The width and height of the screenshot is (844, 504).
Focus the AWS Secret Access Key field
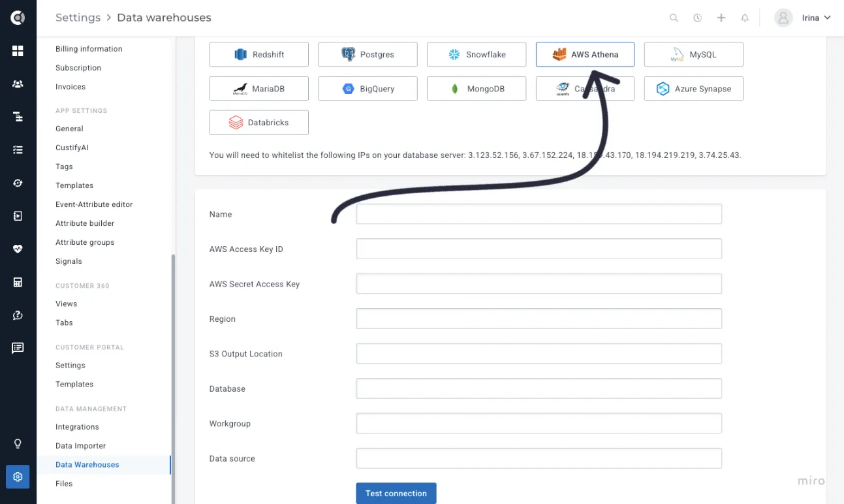[x=539, y=284]
